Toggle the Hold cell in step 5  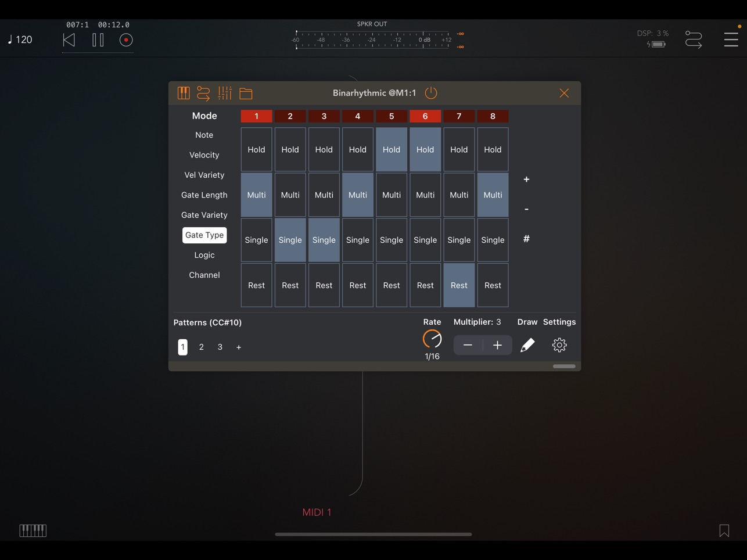coord(392,150)
